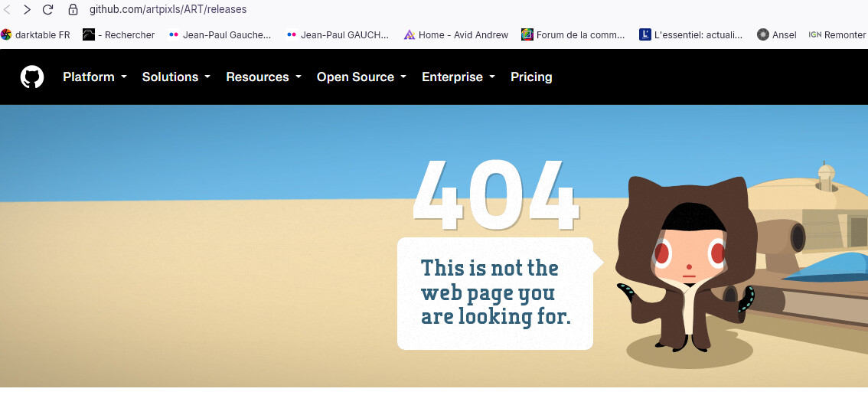Screen dimensions: 868x405
Task: Click 'This is not the web page' message
Action: (495, 292)
